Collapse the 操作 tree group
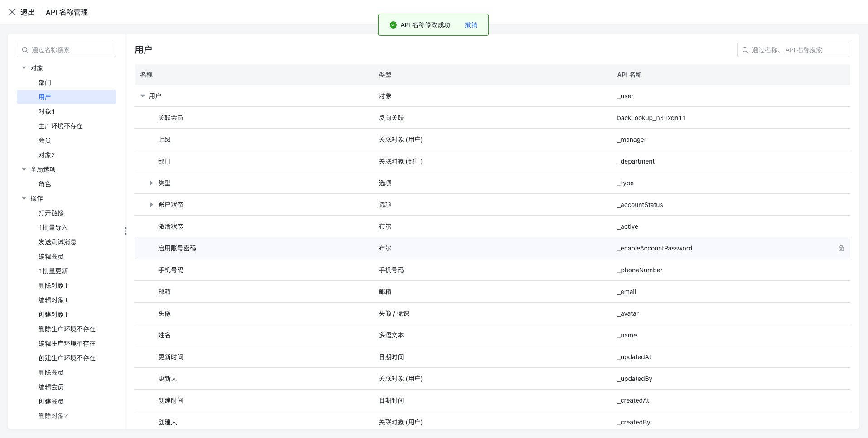The width and height of the screenshot is (868, 438). point(24,198)
